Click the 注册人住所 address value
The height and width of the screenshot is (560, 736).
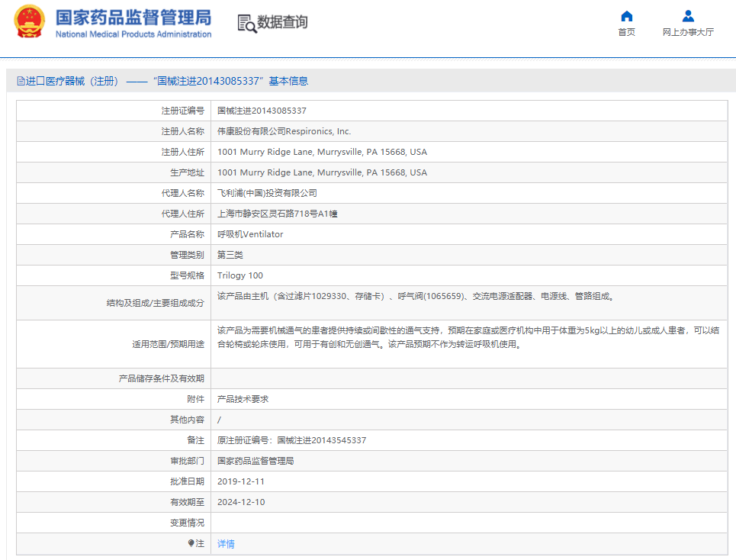[x=322, y=152]
